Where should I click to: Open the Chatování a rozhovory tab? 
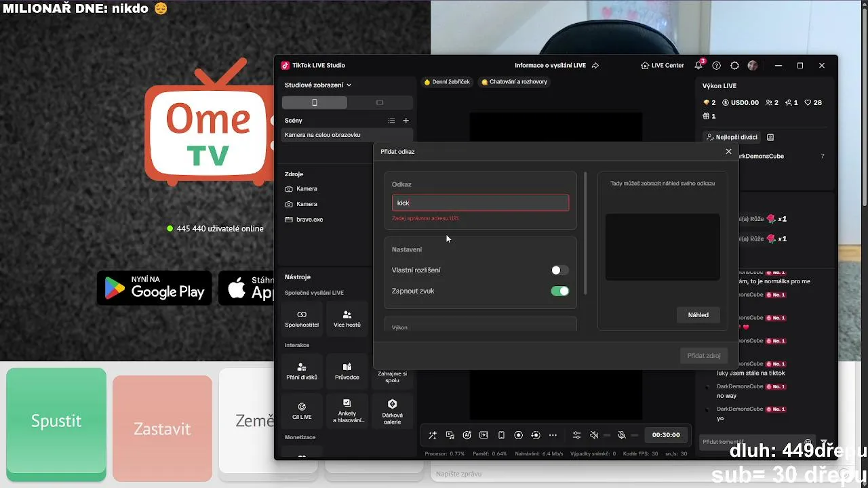coord(514,82)
